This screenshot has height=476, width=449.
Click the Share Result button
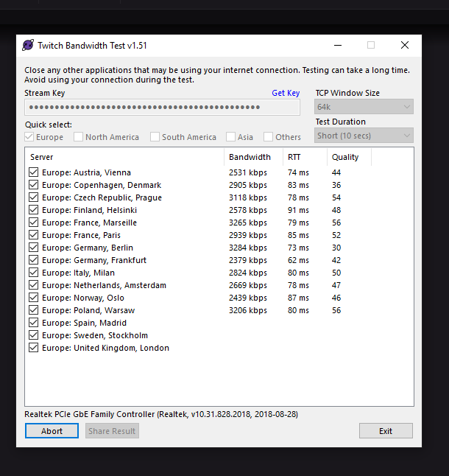112,431
